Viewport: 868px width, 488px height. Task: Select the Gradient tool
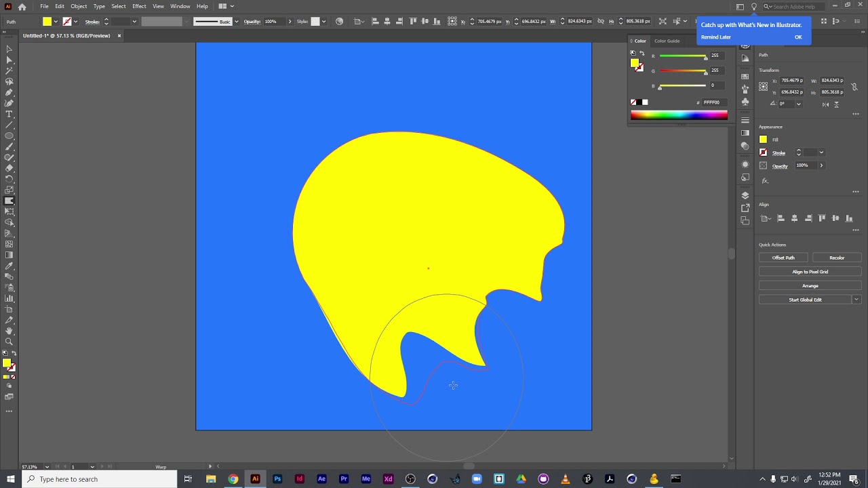click(9, 255)
